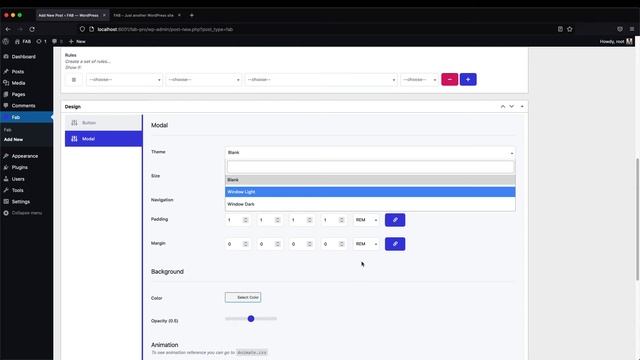Click the first Margin value field

point(238,244)
